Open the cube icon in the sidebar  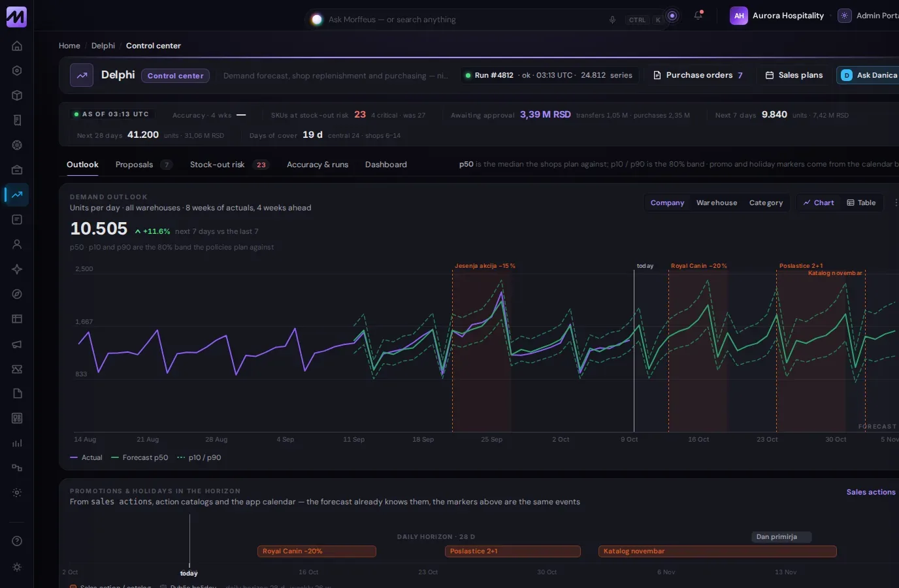pyautogui.click(x=17, y=95)
